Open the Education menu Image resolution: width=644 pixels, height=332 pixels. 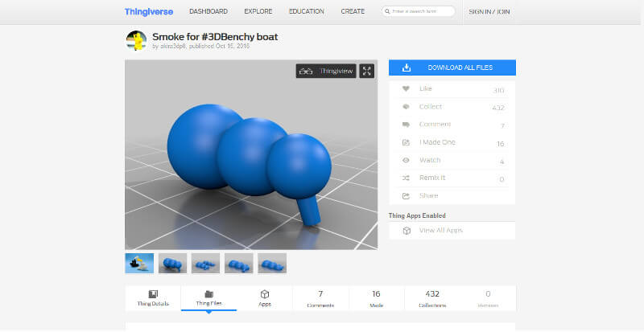tap(306, 11)
